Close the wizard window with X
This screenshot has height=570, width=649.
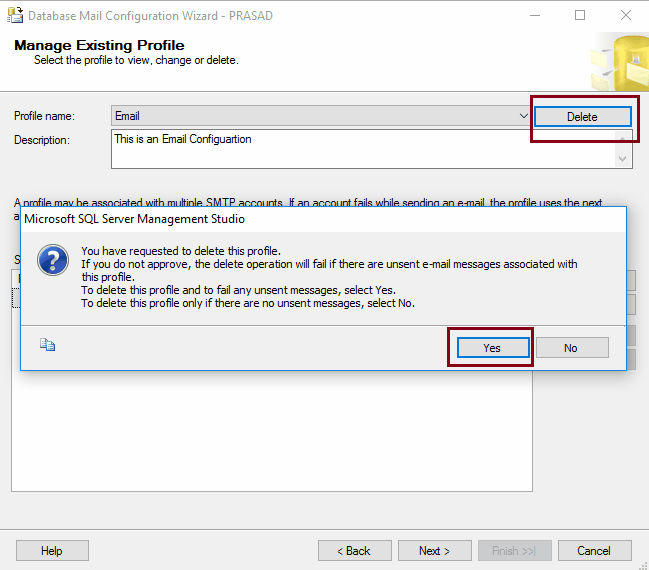pyautogui.click(x=626, y=16)
